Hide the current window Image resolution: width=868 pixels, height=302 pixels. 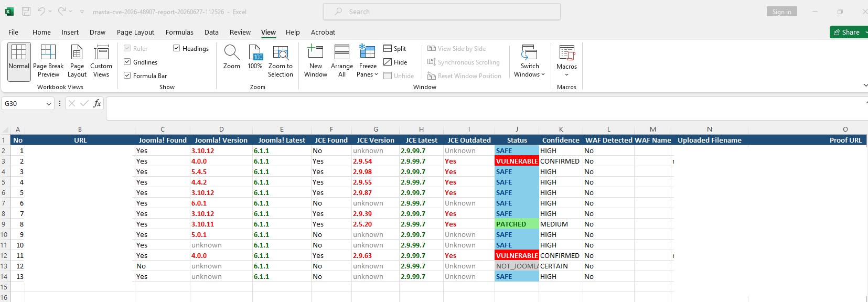(395, 62)
